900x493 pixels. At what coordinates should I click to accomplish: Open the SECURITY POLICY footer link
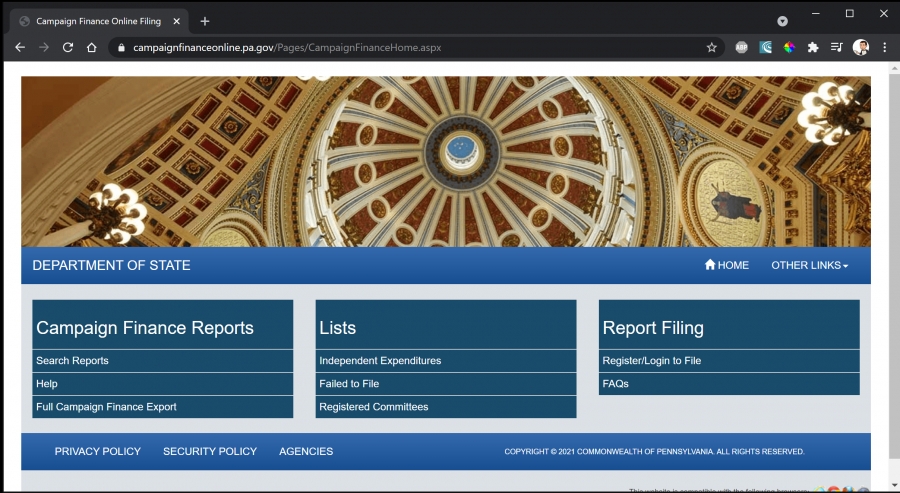(210, 452)
